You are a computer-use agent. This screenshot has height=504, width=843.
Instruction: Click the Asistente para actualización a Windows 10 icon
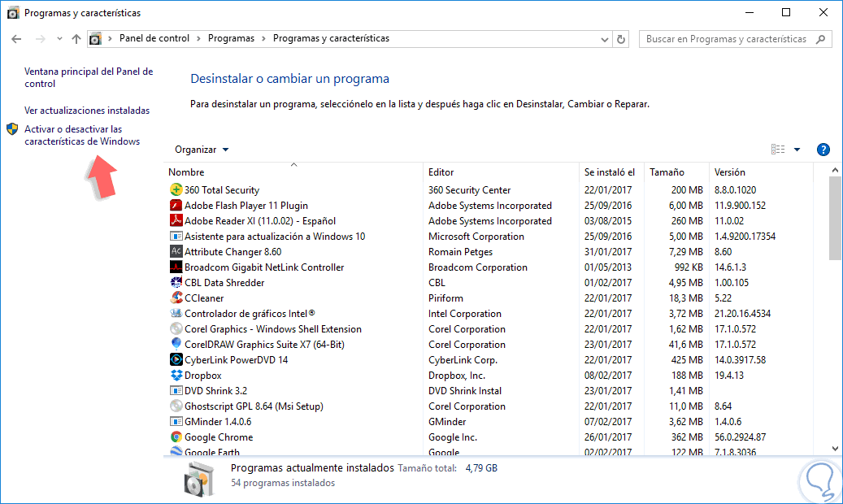[176, 236]
